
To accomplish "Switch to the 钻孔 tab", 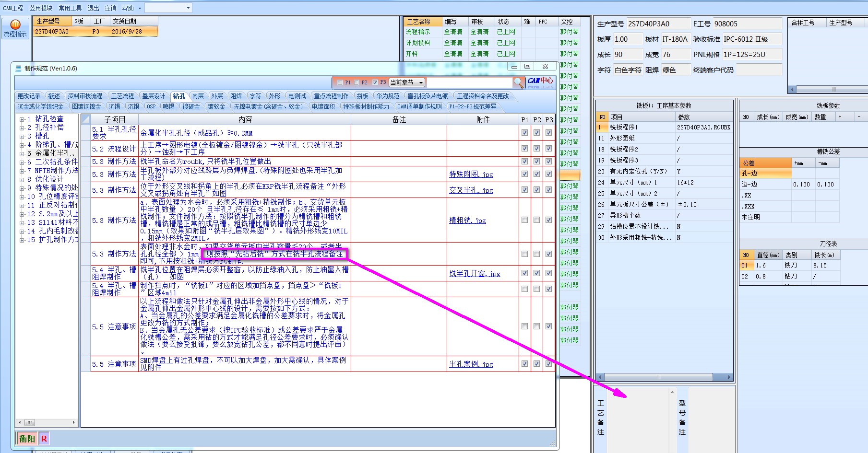I will tap(179, 96).
